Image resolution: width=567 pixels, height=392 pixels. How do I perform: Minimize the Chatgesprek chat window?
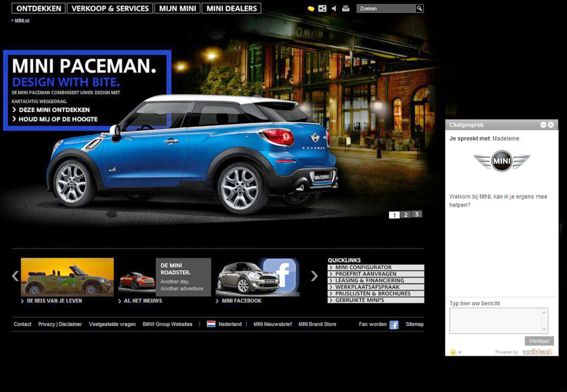coord(543,125)
